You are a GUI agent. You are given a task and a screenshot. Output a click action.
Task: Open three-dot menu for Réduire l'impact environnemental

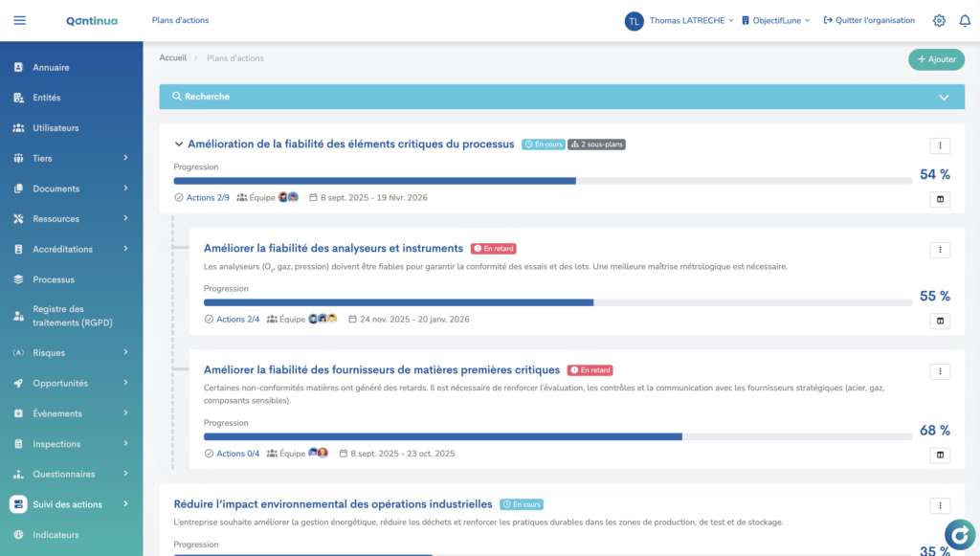(940, 505)
